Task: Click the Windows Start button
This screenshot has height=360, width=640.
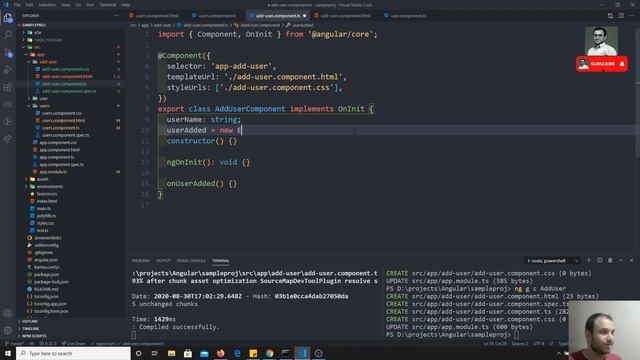Action: pos(8,353)
